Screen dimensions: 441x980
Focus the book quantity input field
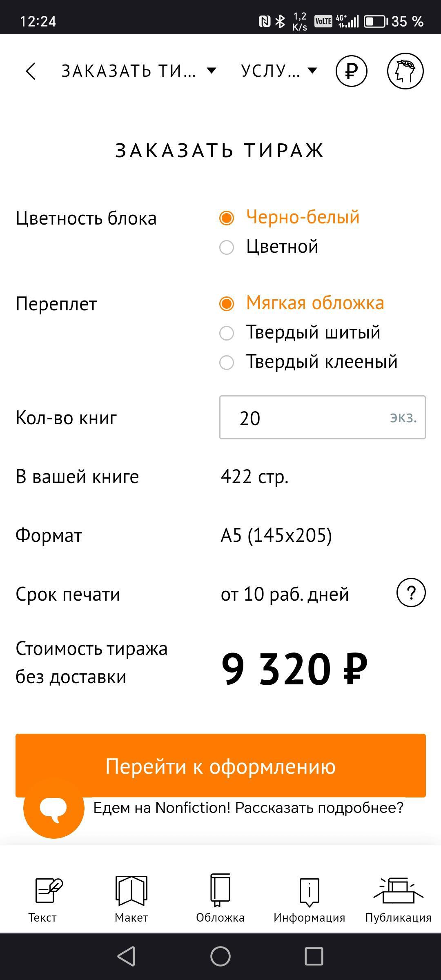click(x=310, y=418)
